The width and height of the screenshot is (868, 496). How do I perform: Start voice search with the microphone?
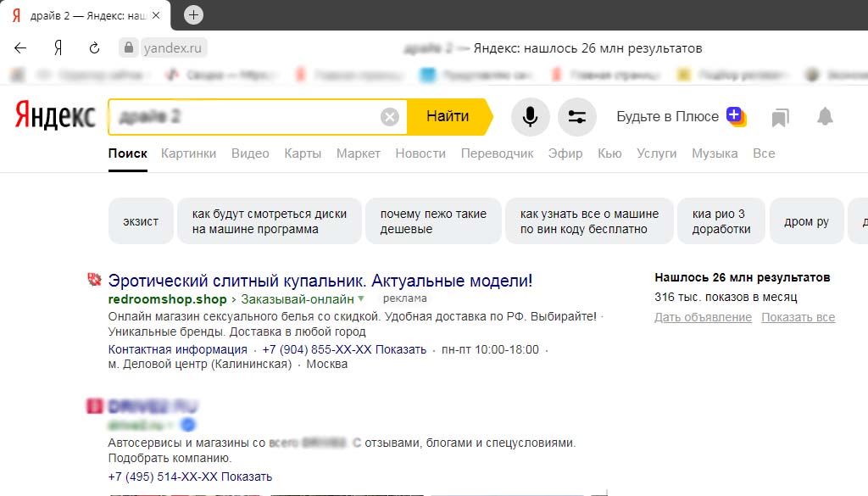530,117
